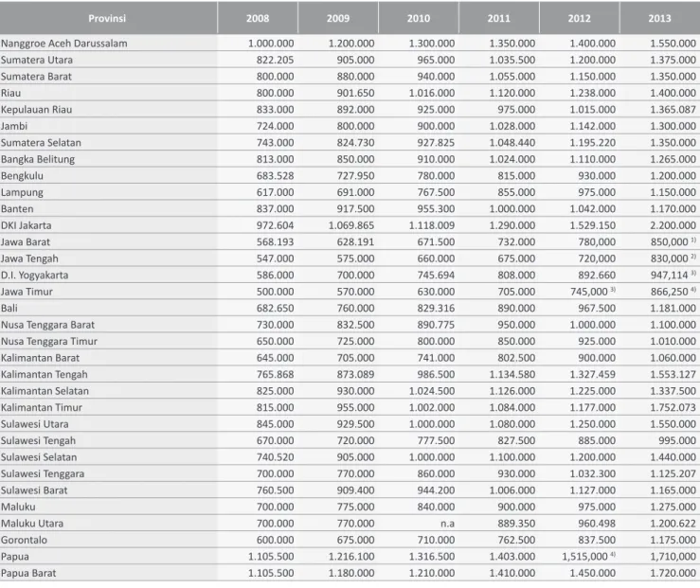Click the Provinsi column header
Image resolution: width=700 pixels, height=588 pixels.
coord(107,18)
